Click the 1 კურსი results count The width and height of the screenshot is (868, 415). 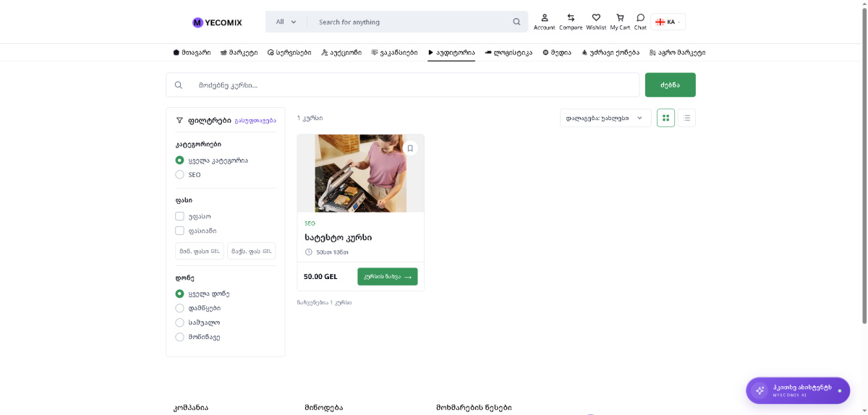pyautogui.click(x=310, y=118)
